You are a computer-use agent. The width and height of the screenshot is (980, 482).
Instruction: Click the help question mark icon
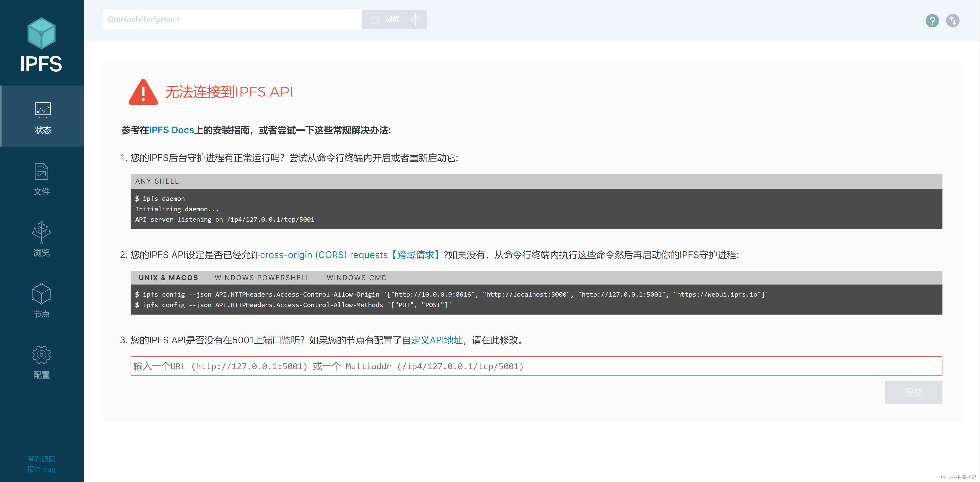click(932, 21)
